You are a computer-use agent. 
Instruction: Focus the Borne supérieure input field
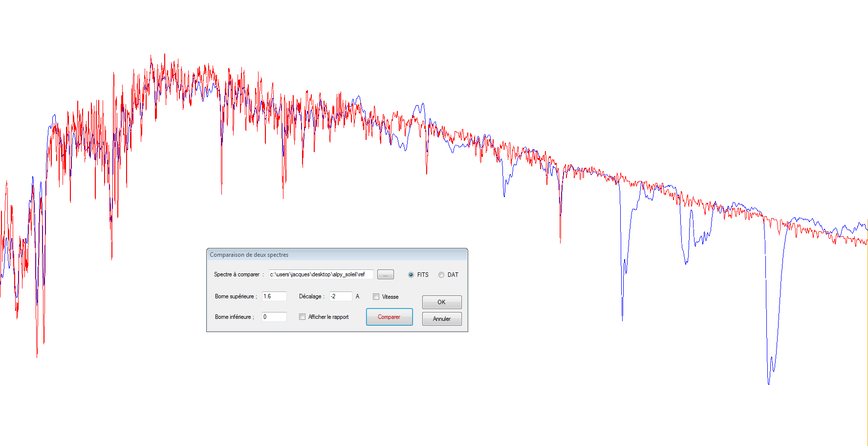click(x=274, y=296)
